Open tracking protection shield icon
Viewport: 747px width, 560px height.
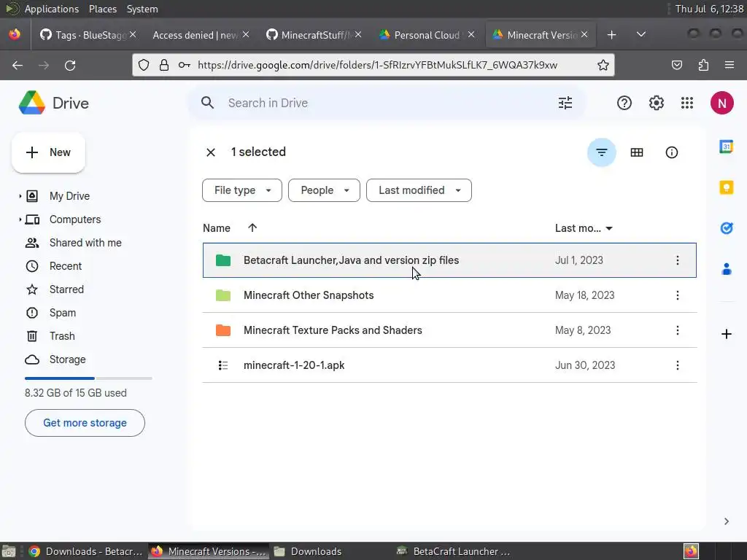pyautogui.click(x=144, y=65)
